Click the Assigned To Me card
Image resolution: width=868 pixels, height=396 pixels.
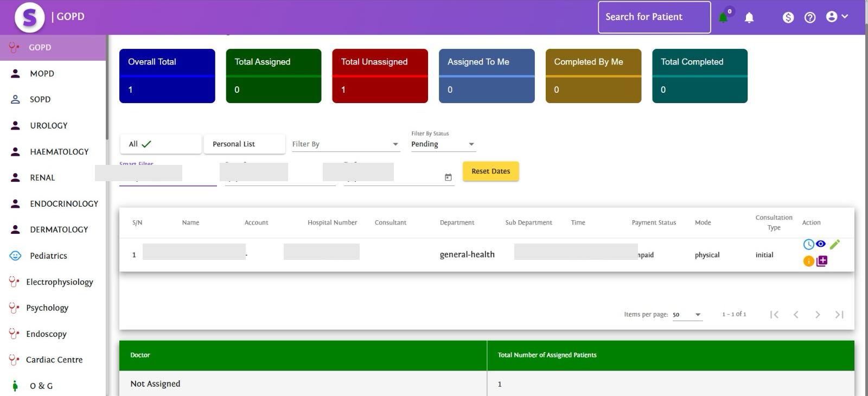pos(487,76)
